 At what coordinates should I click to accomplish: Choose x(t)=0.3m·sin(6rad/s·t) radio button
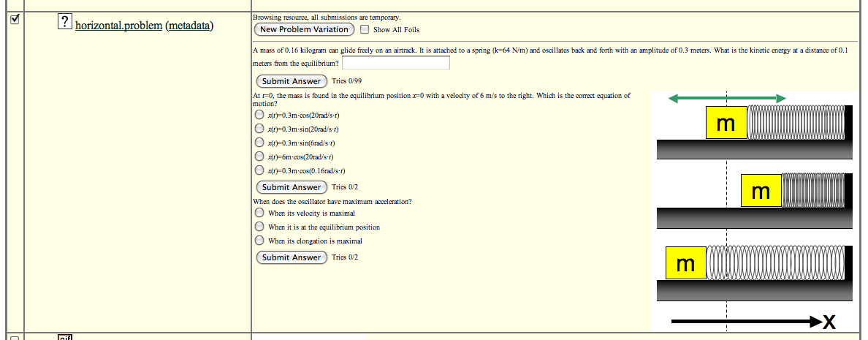pos(259,143)
